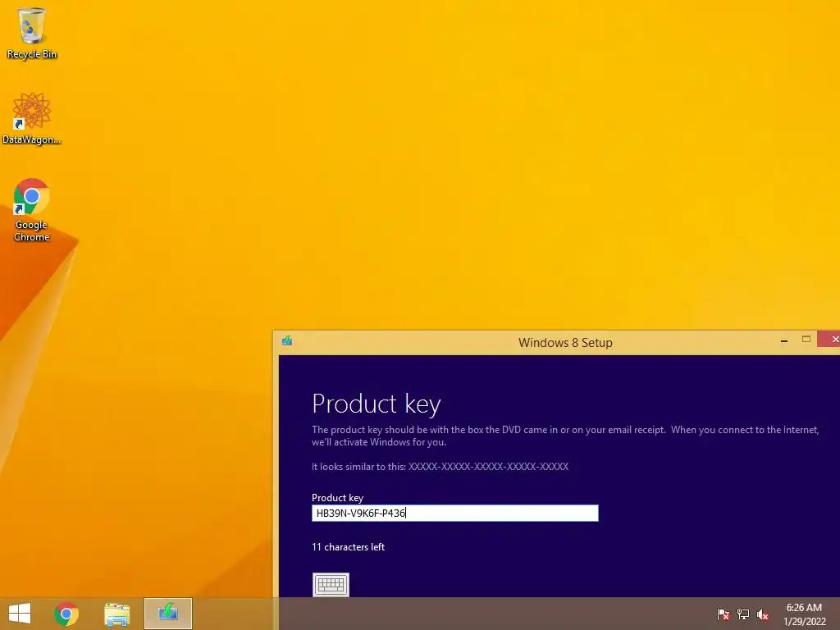The width and height of the screenshot is (840, 630).
Task: Minimize the Windows 8 Setup window
Action: [784, 340]
